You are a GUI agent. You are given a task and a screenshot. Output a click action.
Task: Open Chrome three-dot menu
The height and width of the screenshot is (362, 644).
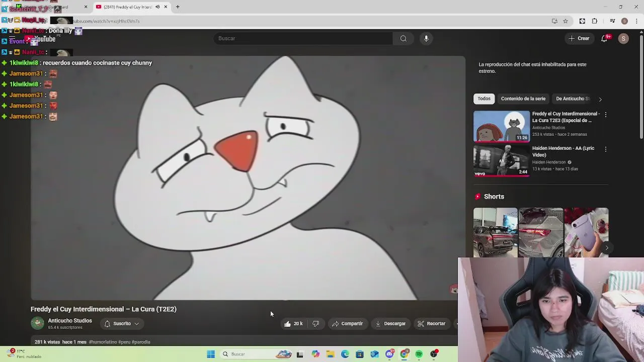tap(637, 21)
